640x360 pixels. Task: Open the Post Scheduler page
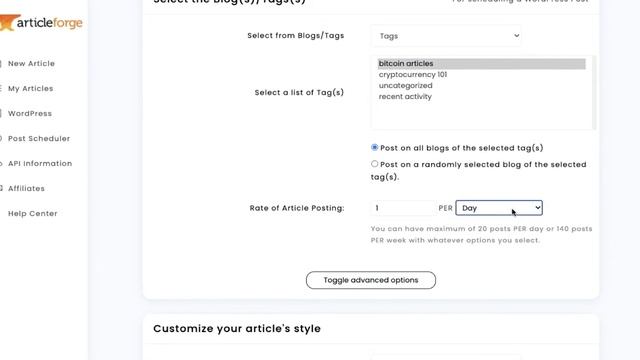point(39,139)
